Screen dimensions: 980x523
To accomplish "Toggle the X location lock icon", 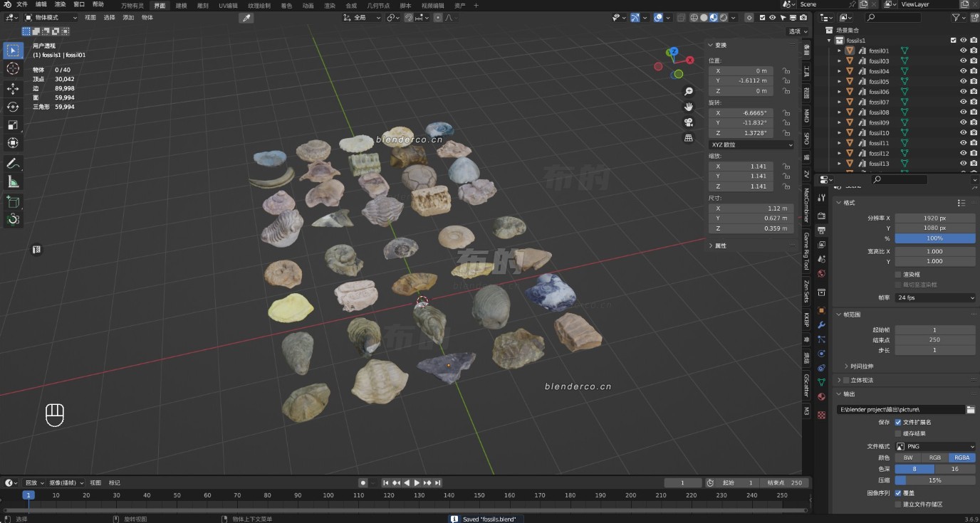I will (786, 70).
